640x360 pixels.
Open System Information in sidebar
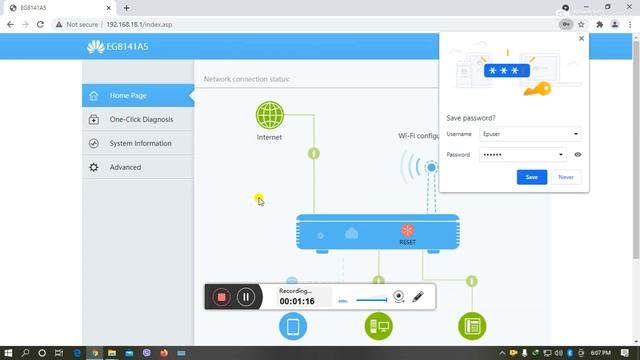(x=138, y=143)
